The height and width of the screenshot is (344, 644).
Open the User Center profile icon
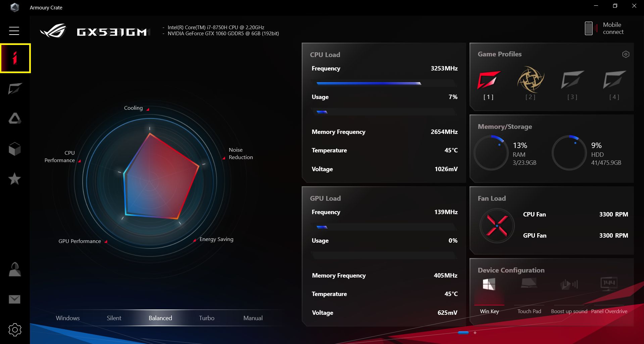click(15, 269)
